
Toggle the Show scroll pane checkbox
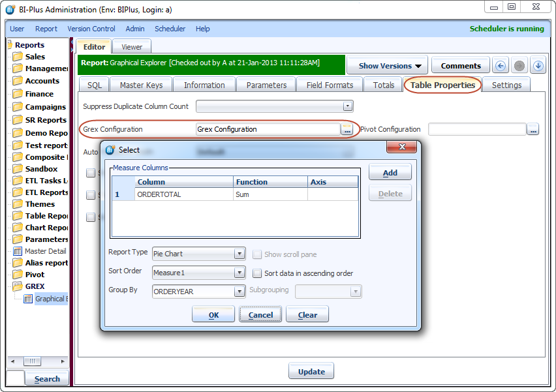pyautogui.click(x=257, y=254)
